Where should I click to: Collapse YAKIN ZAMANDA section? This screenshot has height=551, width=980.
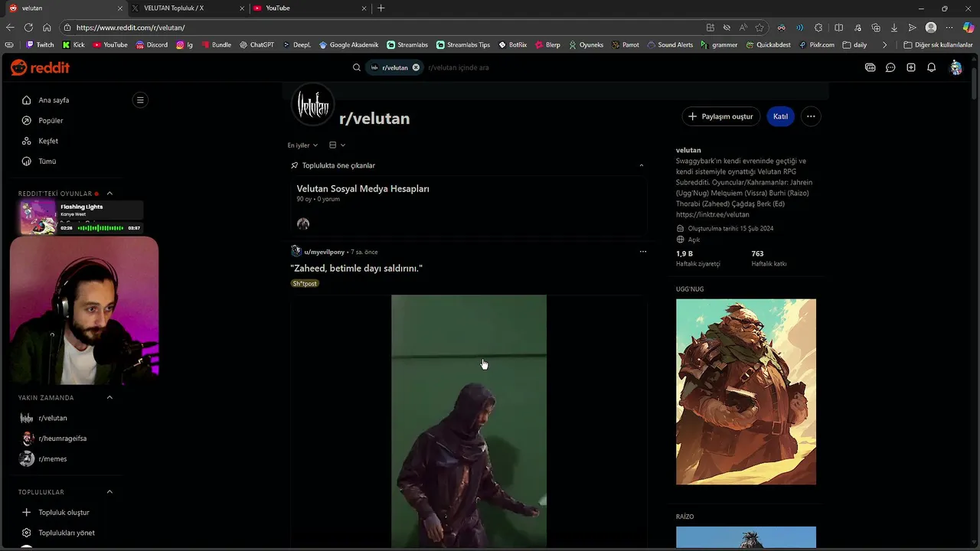109,397
